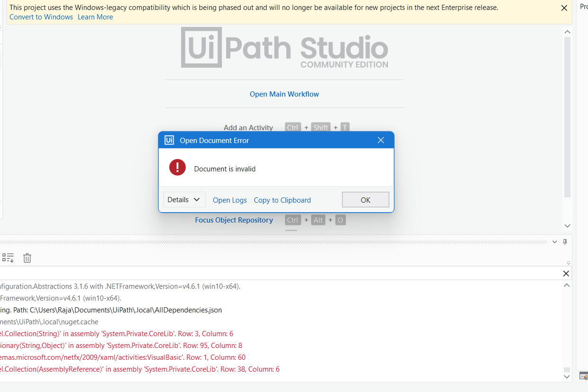The image size is (588, 392).
Task: Open the Learn More link in banner
Action: point(95,17)
